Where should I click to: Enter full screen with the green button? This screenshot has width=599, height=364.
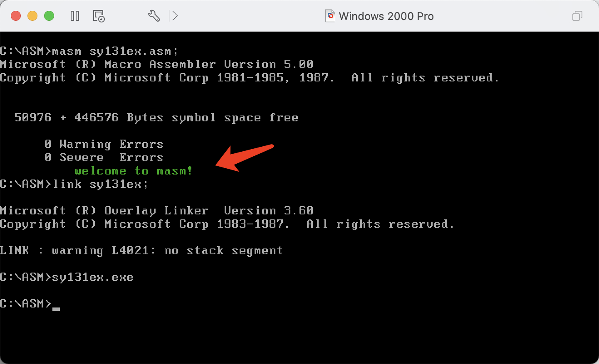point(49,16)
